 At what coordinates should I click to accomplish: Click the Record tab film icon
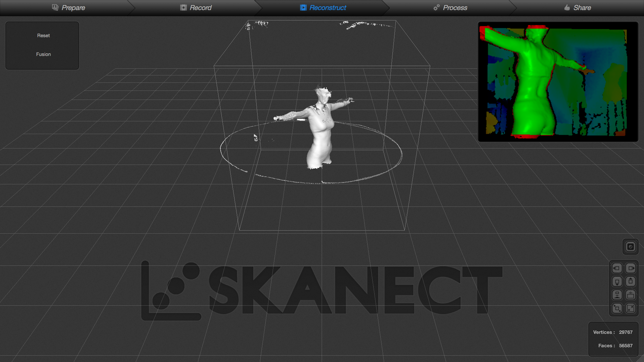(183, 7)
